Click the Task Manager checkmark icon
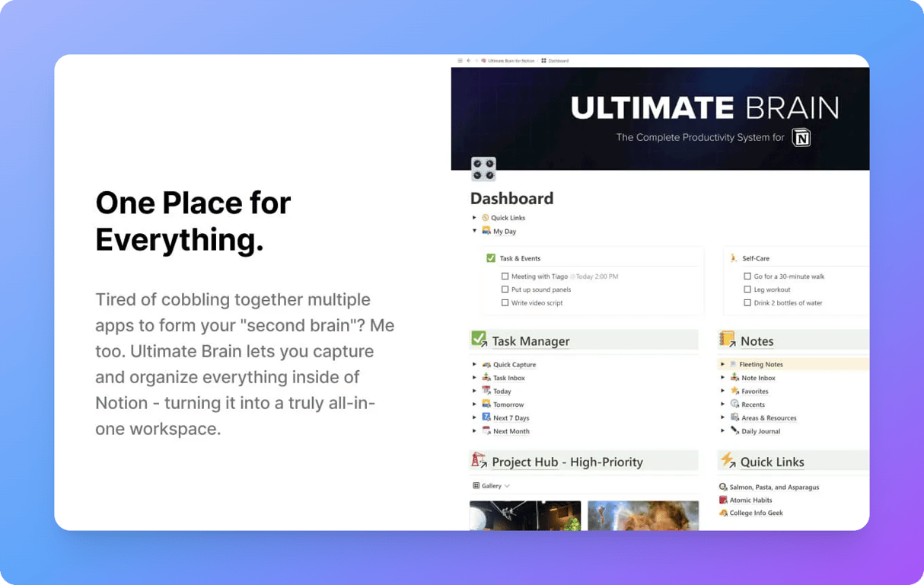This screenshot has height=585, width=924. click(479, 340)
